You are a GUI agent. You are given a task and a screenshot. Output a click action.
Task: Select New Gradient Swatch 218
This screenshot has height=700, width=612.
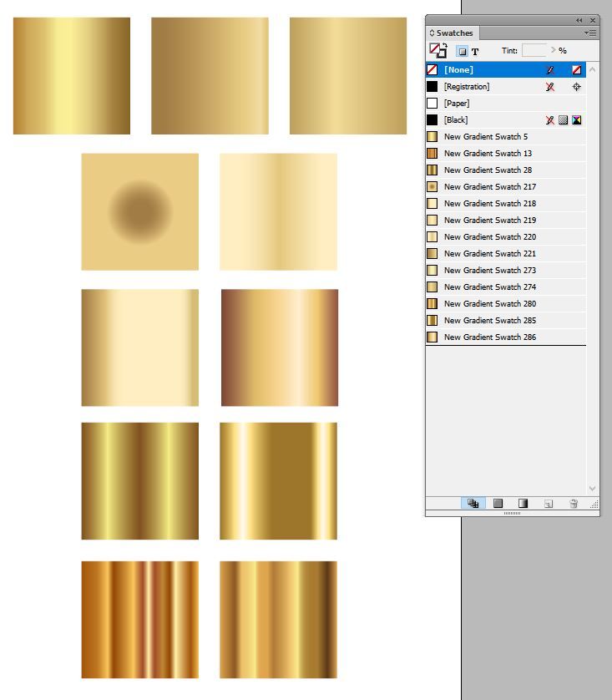coord(506,203)
